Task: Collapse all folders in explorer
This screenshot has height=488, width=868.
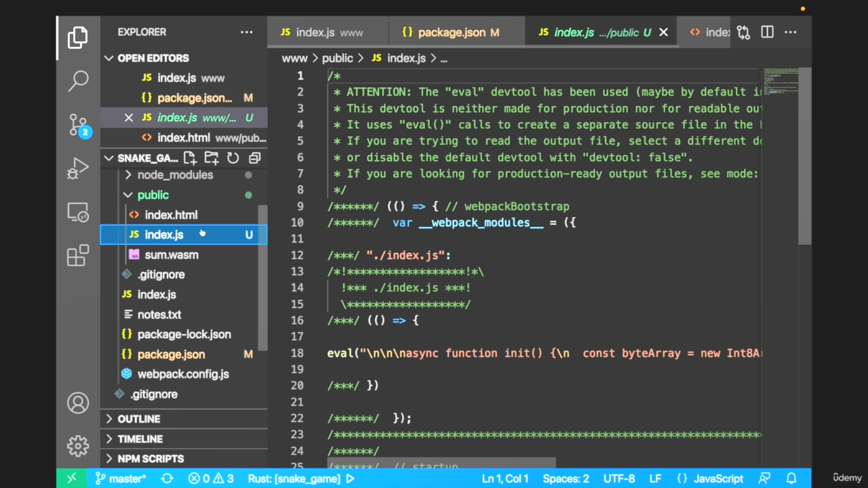Action: click(255, 158)
